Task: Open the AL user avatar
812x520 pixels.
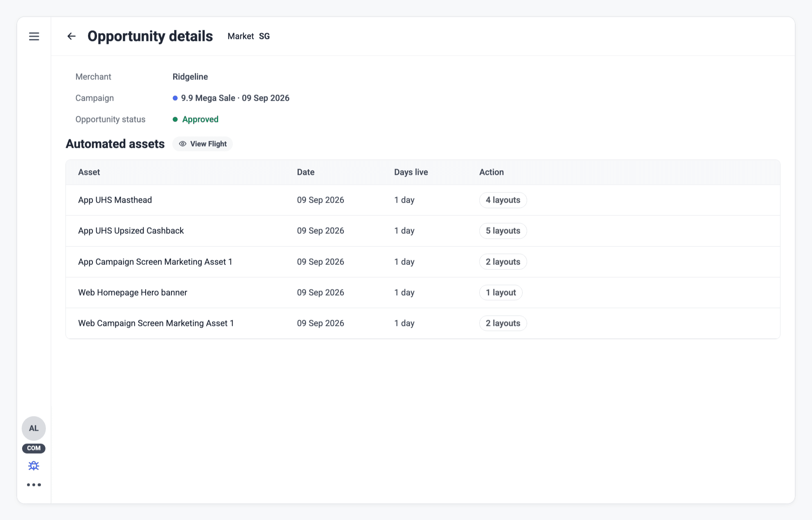Action: [x=34, y=428]
